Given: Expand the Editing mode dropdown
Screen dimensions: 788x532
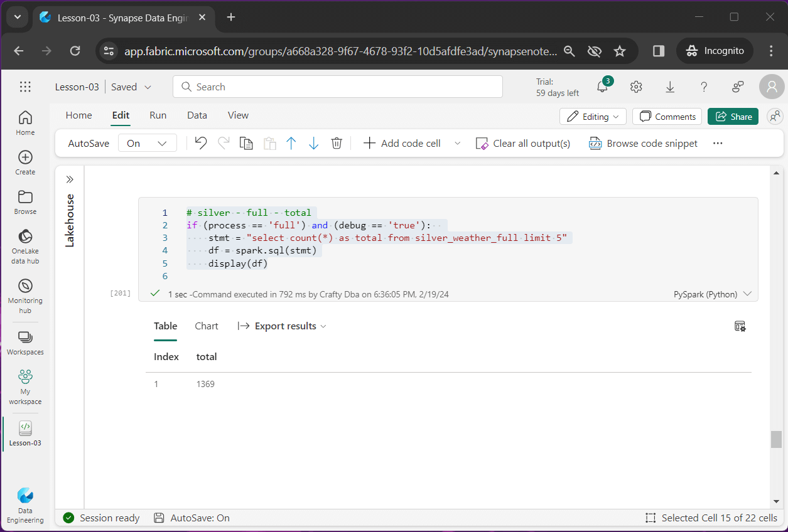Looking at the screenshot, I should 593,117.
